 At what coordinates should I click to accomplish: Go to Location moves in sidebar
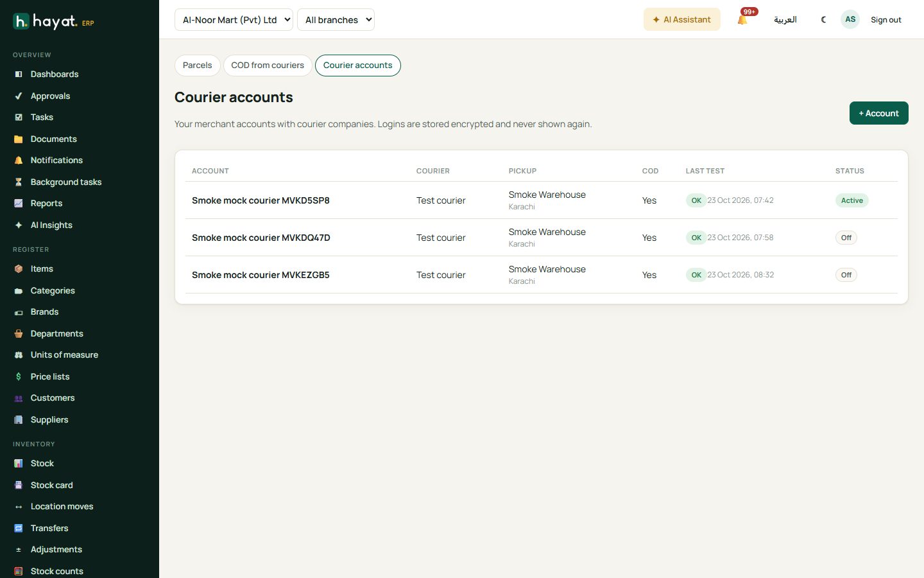(x=62, y=507)
